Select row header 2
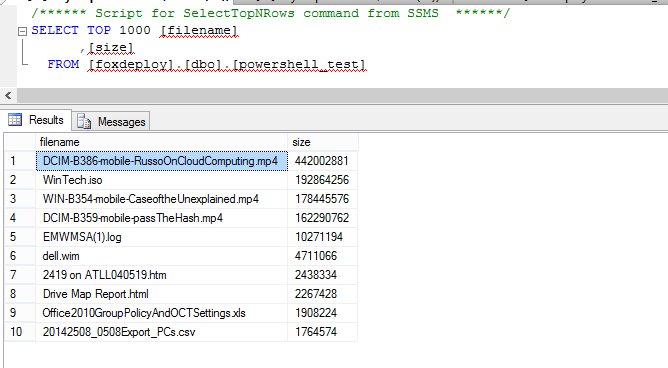This screenshot has height=368, width=668. 20,180
